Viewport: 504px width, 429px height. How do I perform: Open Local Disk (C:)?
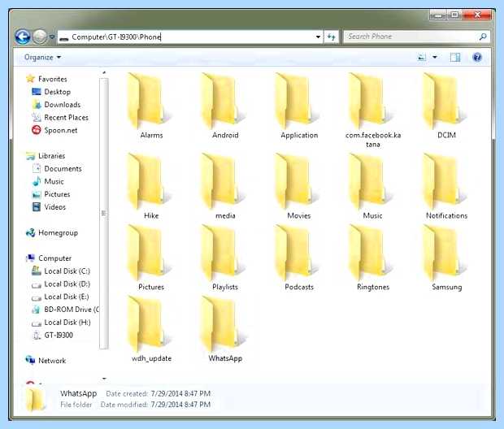pos(61,271)
